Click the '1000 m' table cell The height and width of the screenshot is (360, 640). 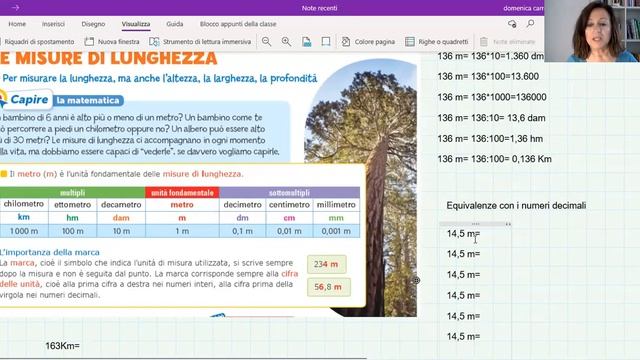click(x=24, y=231)
